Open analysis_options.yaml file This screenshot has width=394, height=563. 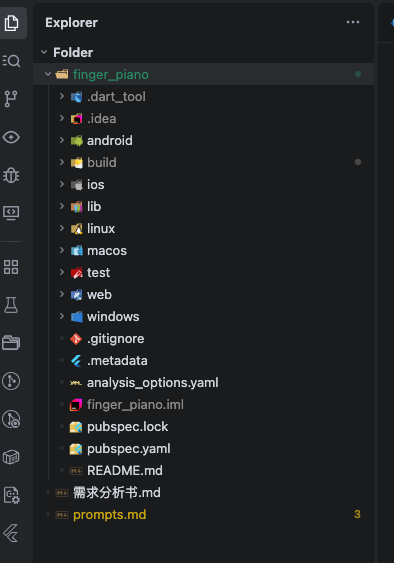203,382
